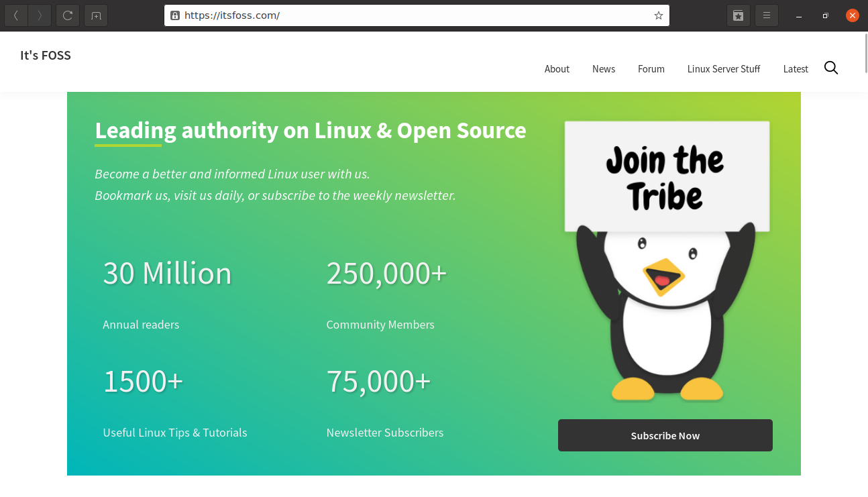This screenshot has width=868, height=497.
Task: View the padlock security info for itsfoss.com
Action: point(174,15)
